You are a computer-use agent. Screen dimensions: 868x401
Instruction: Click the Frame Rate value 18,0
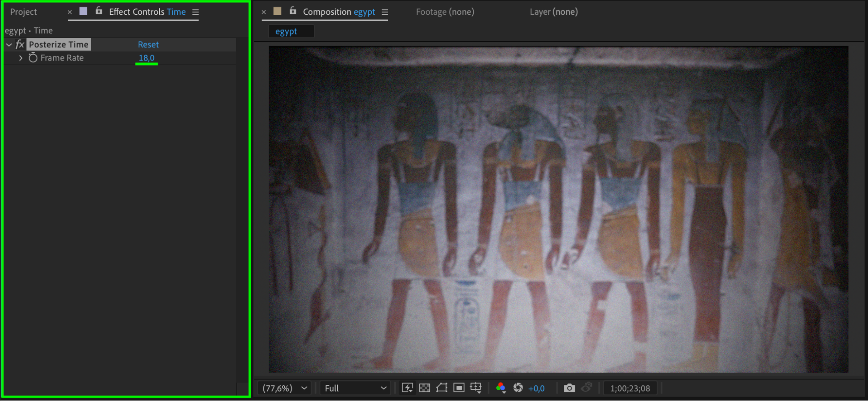(146, 58)
